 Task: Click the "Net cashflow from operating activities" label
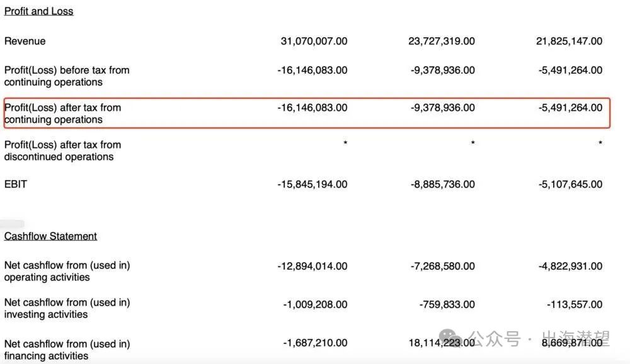[x=67, y=271]
